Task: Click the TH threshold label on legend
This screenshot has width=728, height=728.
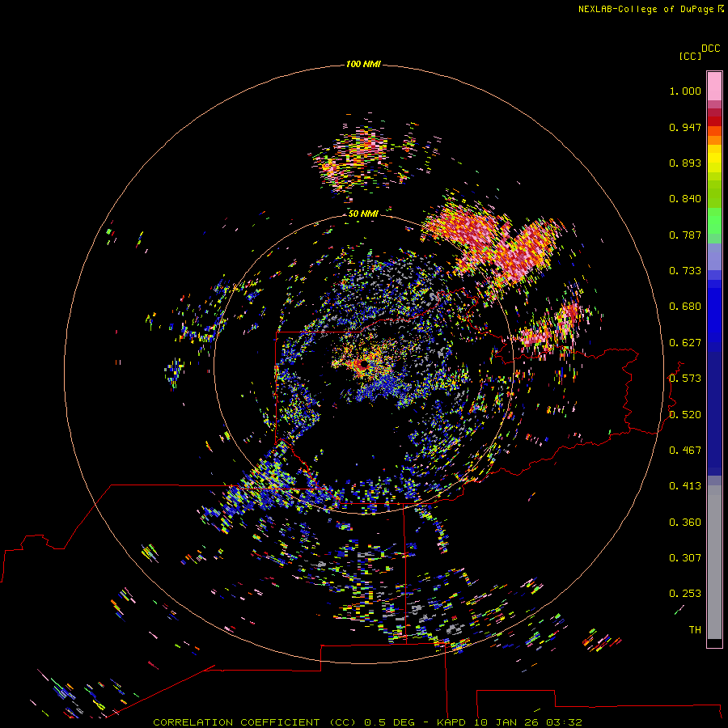Action: [x=695, y=630]
